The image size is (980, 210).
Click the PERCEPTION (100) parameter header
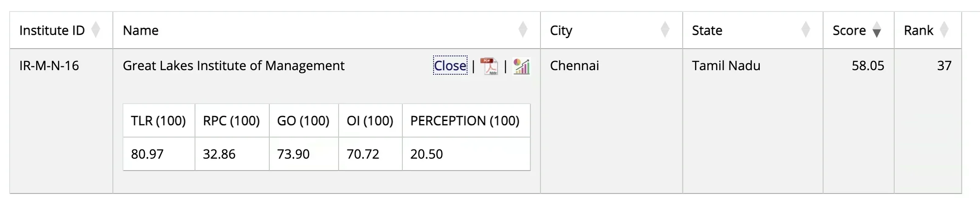(x=465, y=121)
